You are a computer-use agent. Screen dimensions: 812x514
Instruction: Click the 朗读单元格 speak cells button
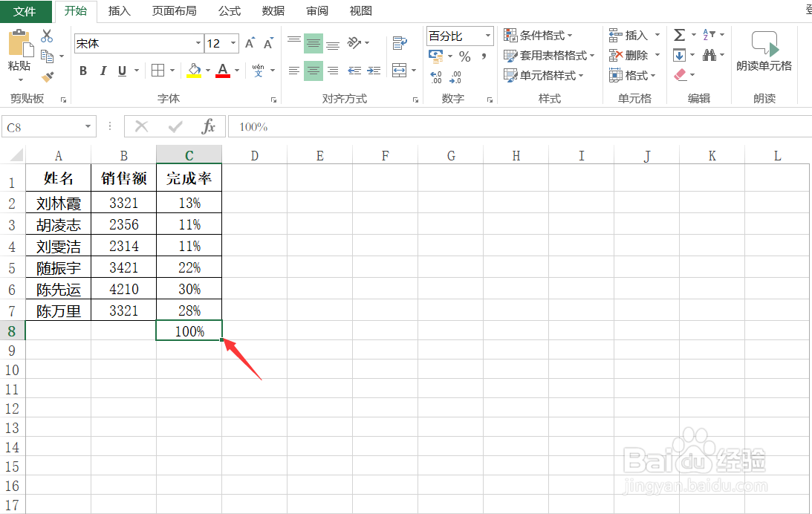(764, 53)
